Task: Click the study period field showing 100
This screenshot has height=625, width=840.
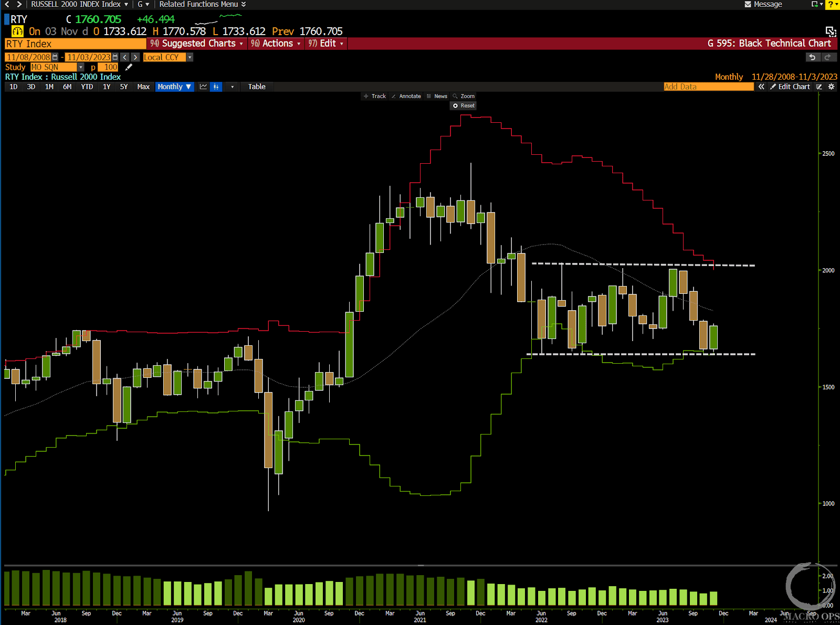Action: [109, 67]
